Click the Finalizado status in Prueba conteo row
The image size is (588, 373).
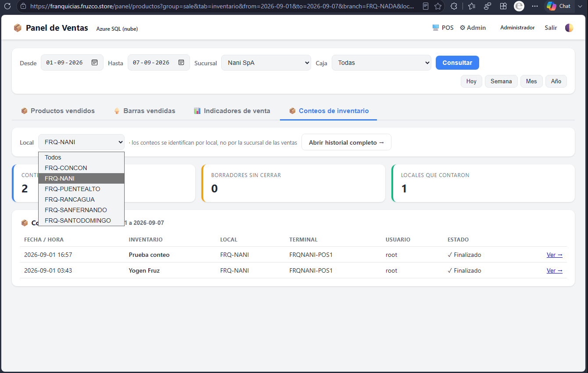tap(464, 255)
